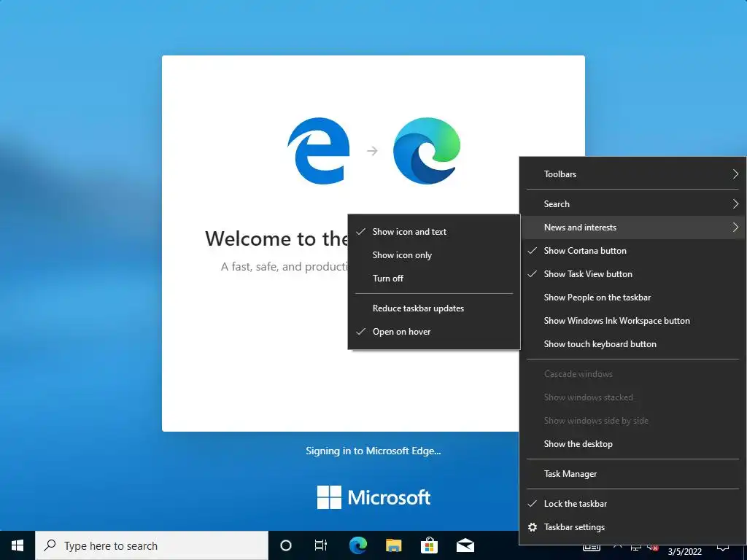747x560 pixels.
Task: Uncheck Show Cortana button
Action: click(x=633, y=251)
